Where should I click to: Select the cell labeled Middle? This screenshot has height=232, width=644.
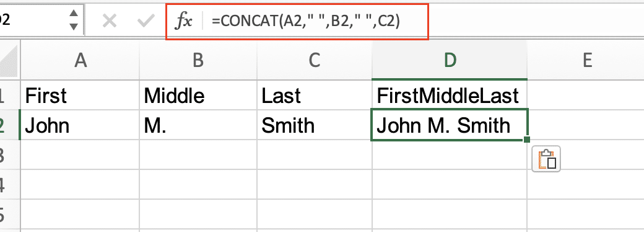click(198, 96)
